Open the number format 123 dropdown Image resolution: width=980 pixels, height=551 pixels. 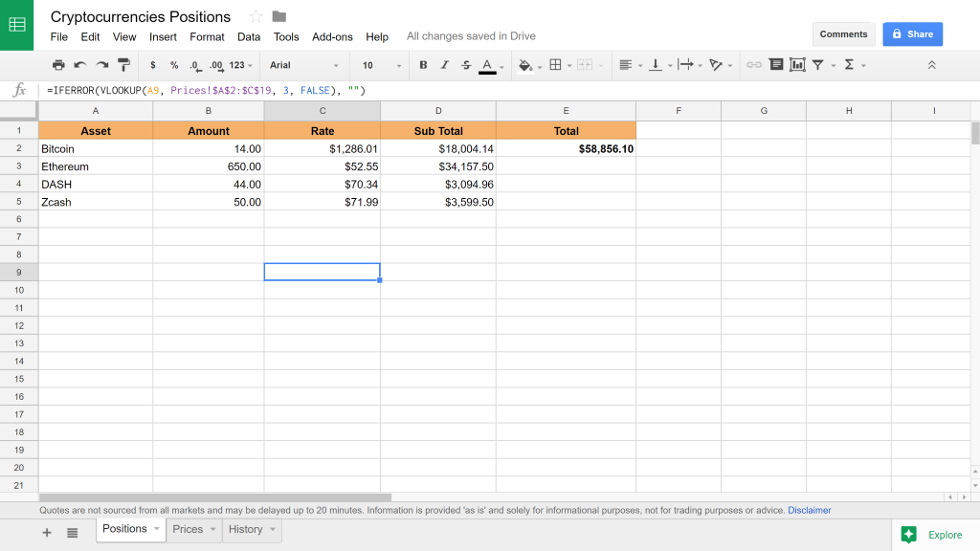(240, 65)
